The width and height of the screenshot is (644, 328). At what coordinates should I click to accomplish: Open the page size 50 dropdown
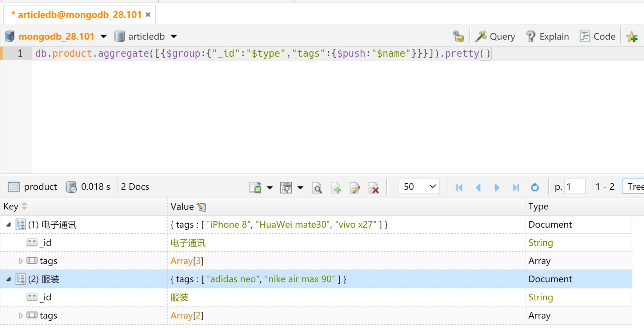[419, 187]
